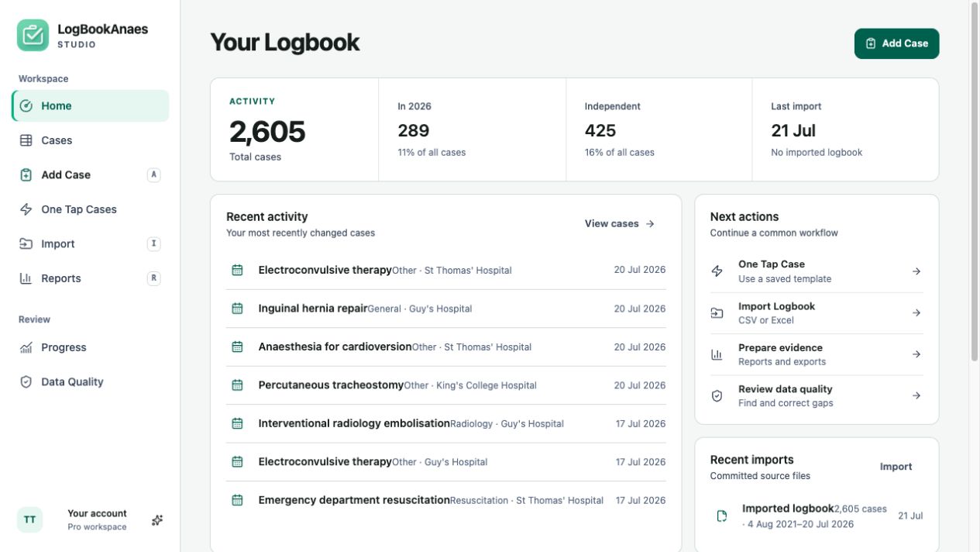980x552 pixels.
Task: Open Reports in the sidebar
Action: tap(91, 278)
